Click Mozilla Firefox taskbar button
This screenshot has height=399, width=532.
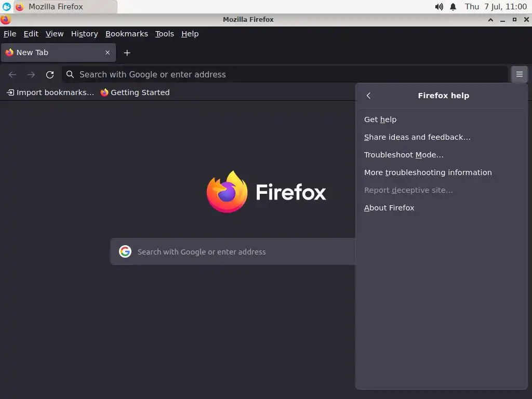(x=66, y=7)
